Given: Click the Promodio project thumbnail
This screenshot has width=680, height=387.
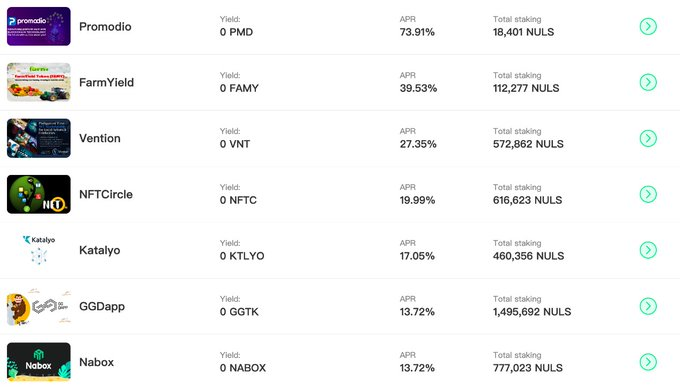Looking at the screenshot, I should tap(39, 26).
